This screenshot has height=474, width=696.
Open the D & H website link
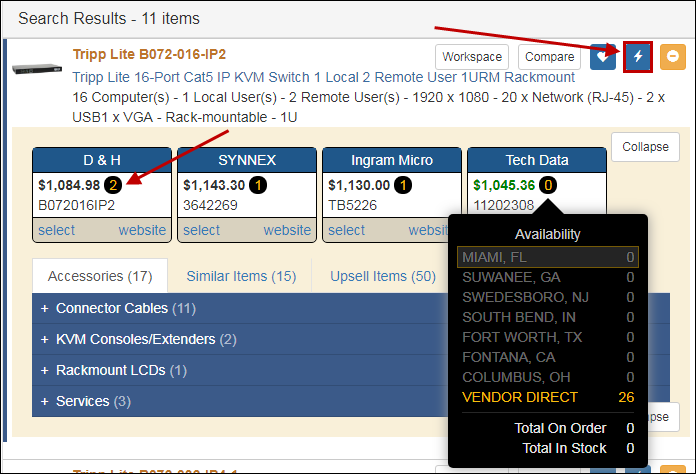point(142,230)
